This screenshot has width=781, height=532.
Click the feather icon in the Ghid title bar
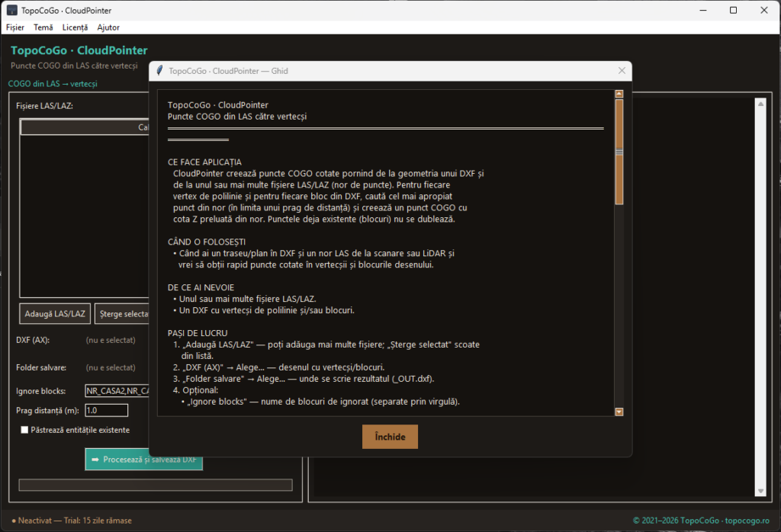pyautogui.click(x=159, y=71)
